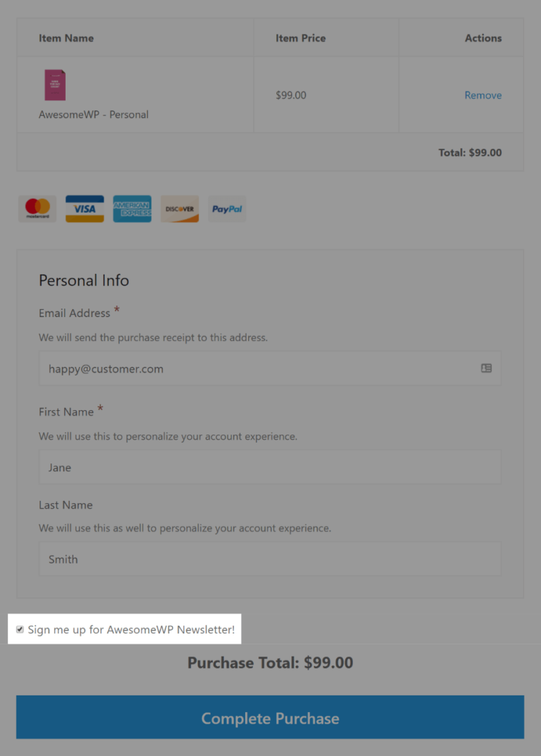Choose PayPal as the payment method
541x756 pixels.
(x=226, y=208)
